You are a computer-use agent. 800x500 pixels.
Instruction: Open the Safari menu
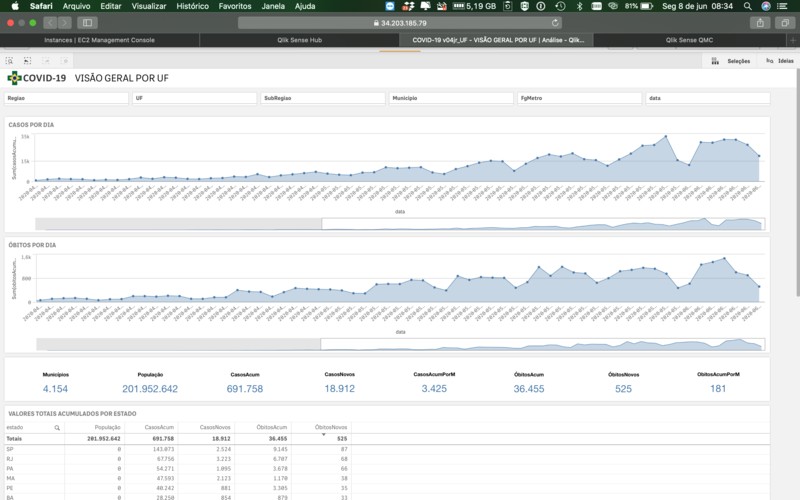(41, 6)
